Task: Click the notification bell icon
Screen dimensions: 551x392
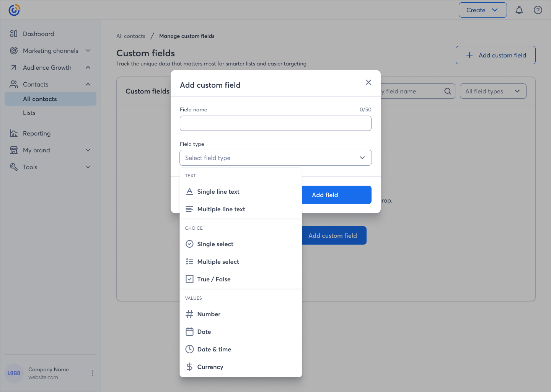Action: (519, 10)
